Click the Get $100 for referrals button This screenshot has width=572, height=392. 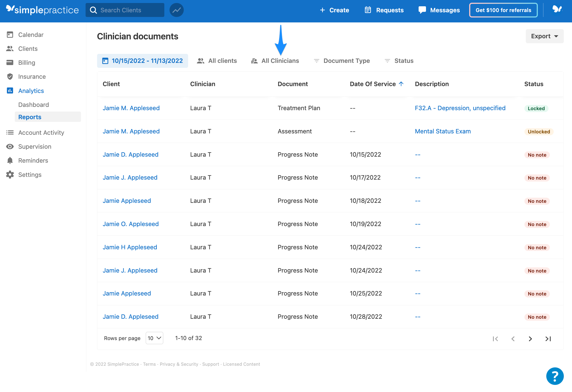(x=503, y=10)
